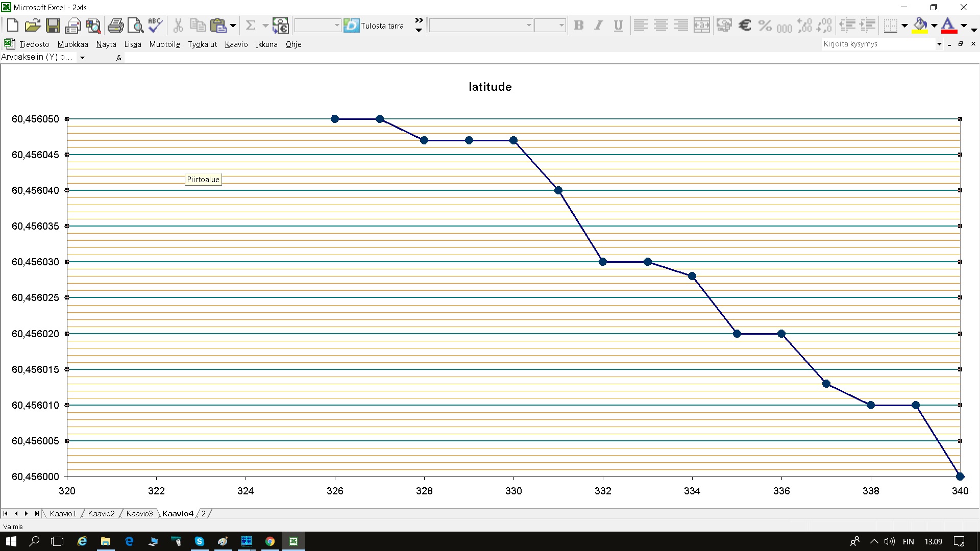The image size is (980, 551).
Task: Open Print Preview icon
Action: click(135, 25)
